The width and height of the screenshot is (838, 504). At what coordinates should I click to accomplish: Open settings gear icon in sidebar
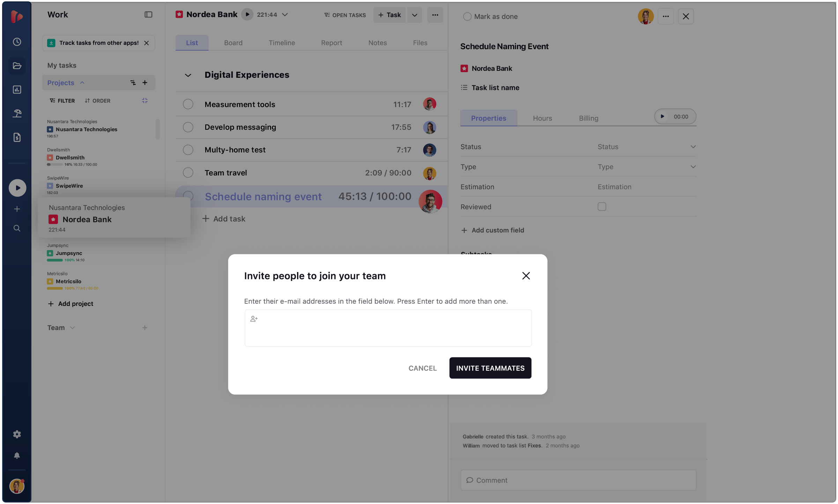pos(17,434)
